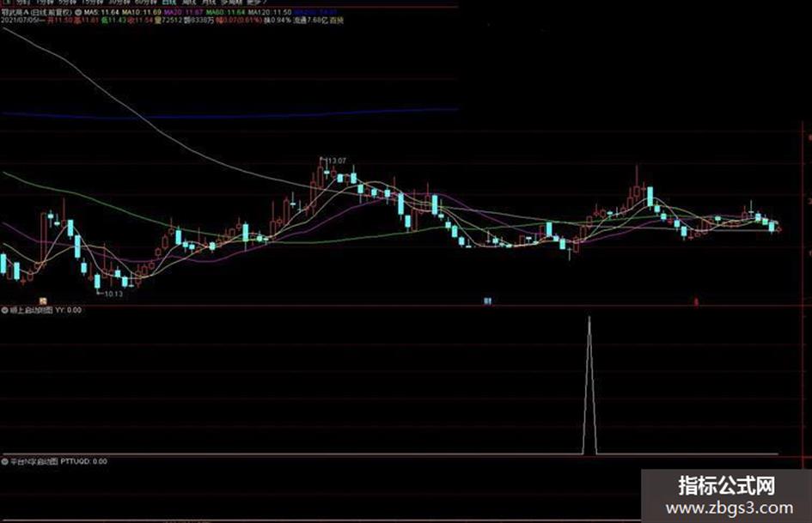
Task: Click the purple MA20 value
Action: coord(183,12)
